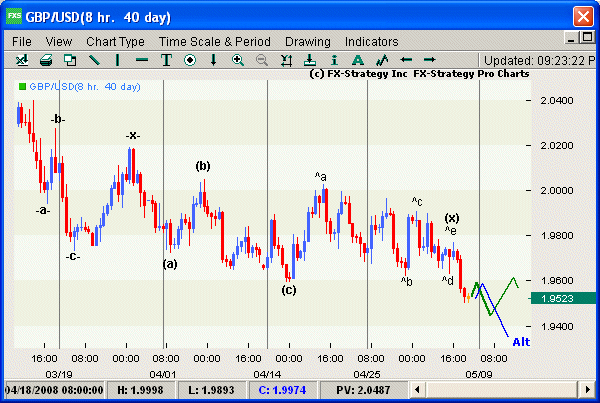The height and width of the screenshot is (403, 600).
Task: Click the blue 'Alt' projection label
Action: tap(521, 342)
